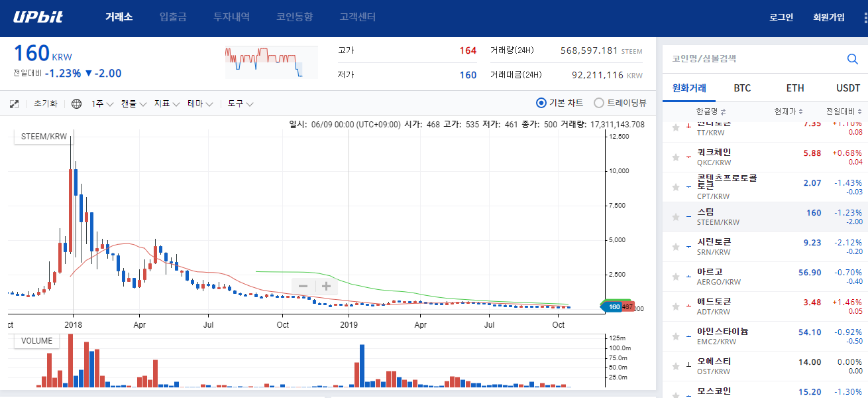Click the UPbit logo
The image size is (868, 398).
point(38,17)
